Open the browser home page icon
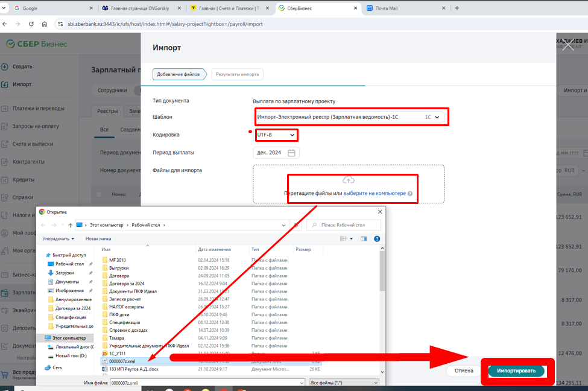The image size is (588, 391). point(44,24)
